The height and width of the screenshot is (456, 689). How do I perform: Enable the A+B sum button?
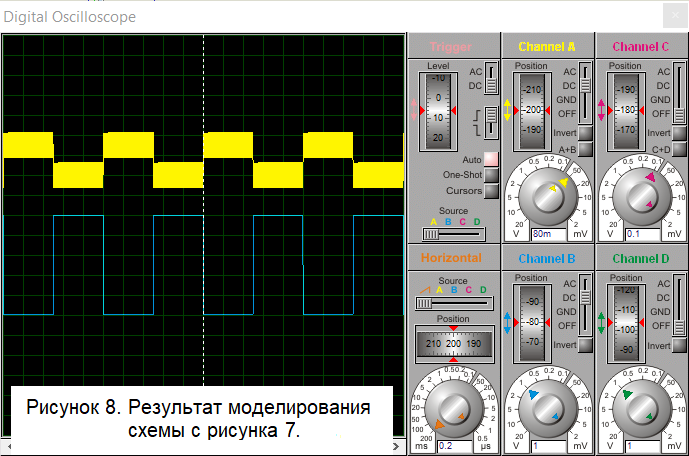click(584, 149)
